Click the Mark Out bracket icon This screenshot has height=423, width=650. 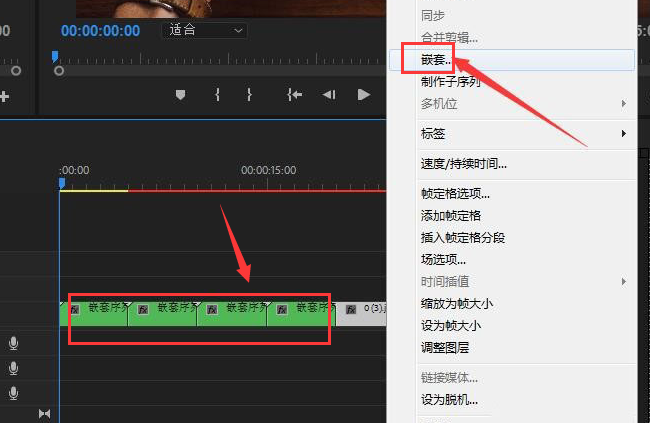(x=249, y=95)
